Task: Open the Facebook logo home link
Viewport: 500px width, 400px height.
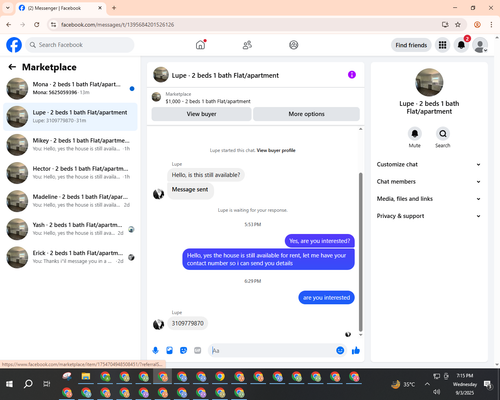Action: point(14,45)
